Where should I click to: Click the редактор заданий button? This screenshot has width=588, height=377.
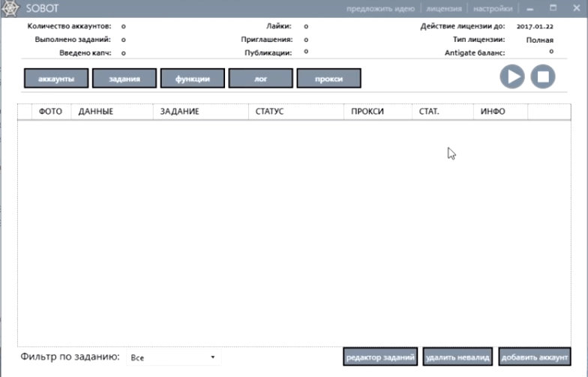380,358
